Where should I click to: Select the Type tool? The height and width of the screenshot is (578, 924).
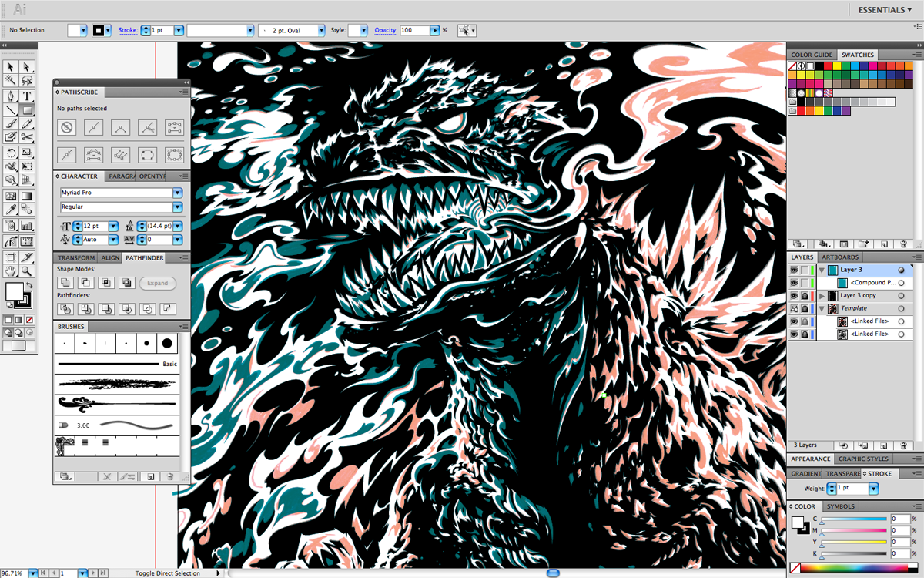coord(27,96)
